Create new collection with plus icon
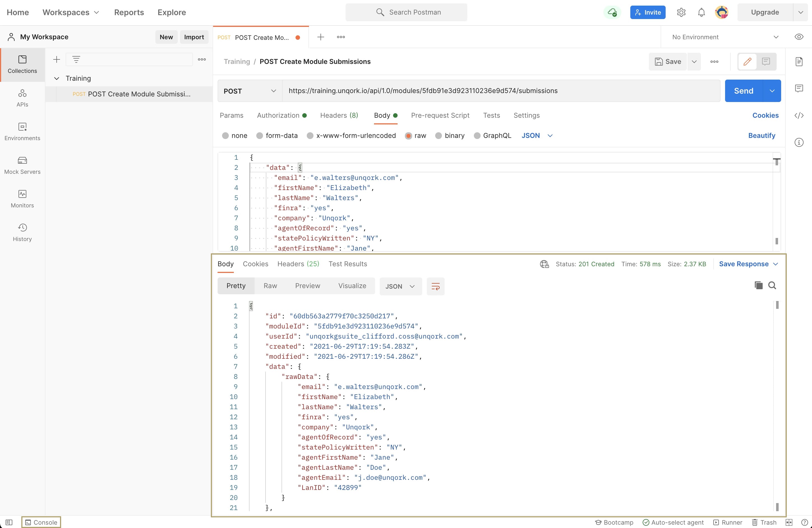Image resolution: width=812 pixels, height=528 pixels. [57, 59]
